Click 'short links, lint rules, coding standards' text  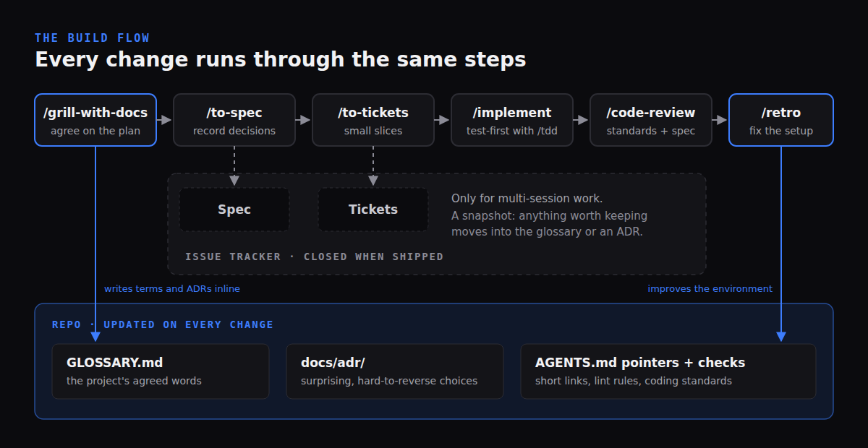[x=634, y=381]
